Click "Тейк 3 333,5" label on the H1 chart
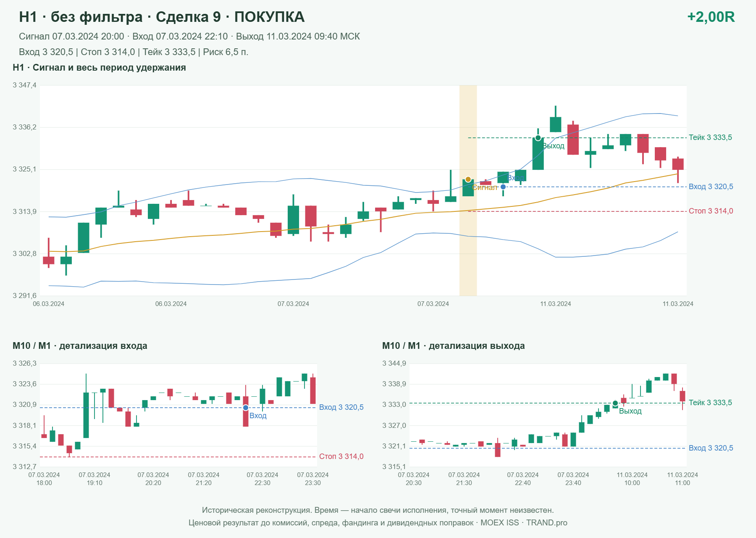The height and width of the screenshot is (538, 756). pyautogui.click(x=710, y=137)
